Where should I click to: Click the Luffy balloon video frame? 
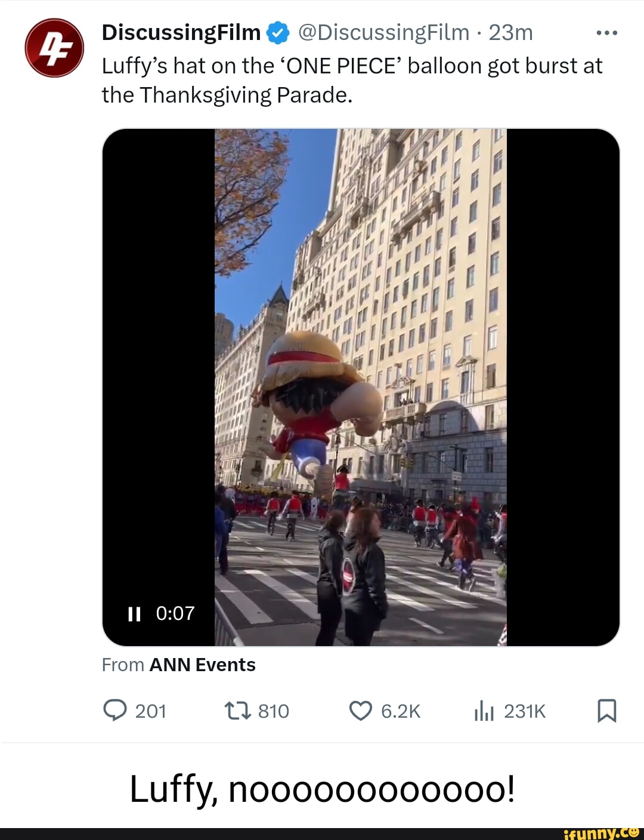click(x=360, y=387)
